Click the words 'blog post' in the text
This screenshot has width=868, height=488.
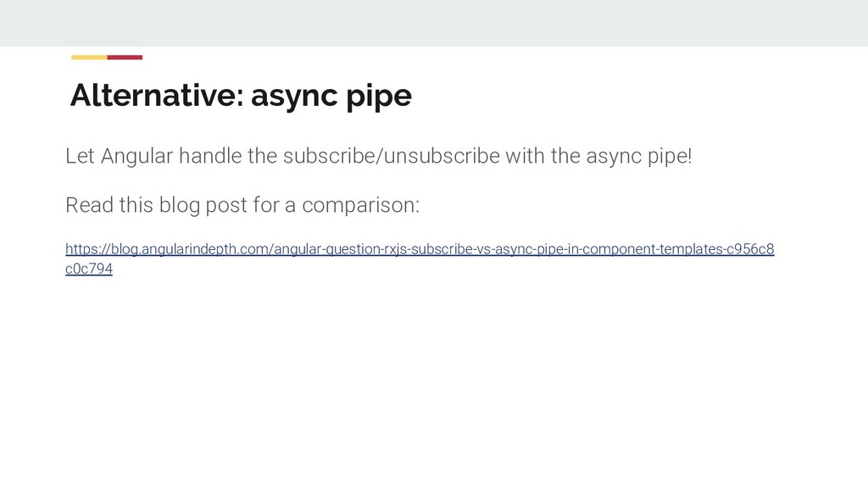[203, 205]
